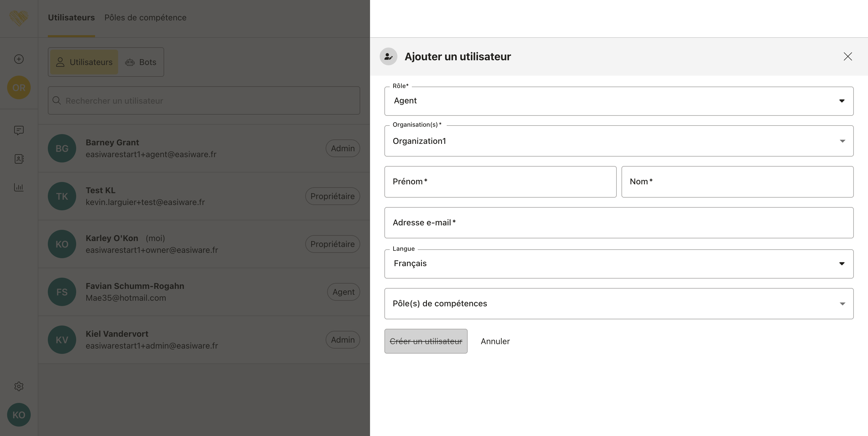
Task: Switch to Bots toggle view
Action: [x=141, y=62]
